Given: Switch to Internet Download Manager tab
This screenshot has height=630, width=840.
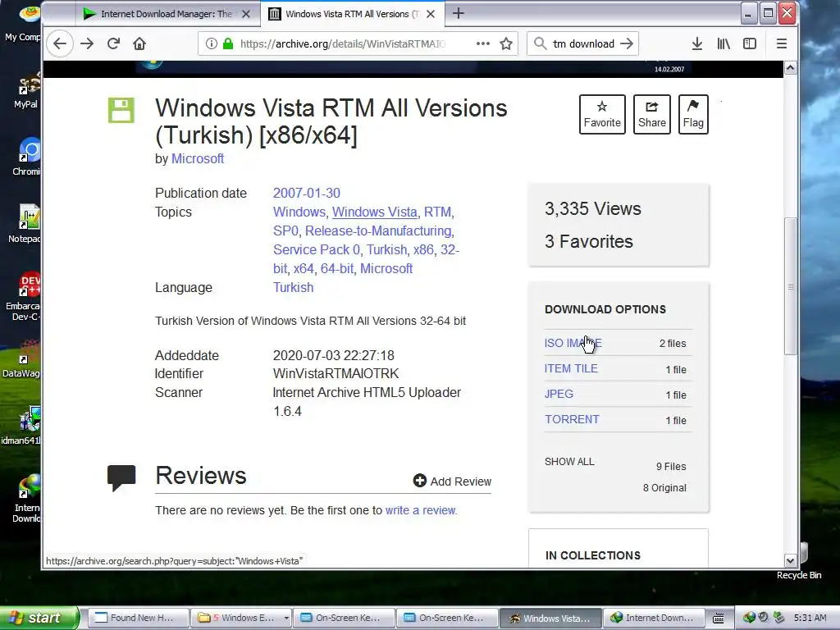Looking at the screenshot, I should click(167, 14).
